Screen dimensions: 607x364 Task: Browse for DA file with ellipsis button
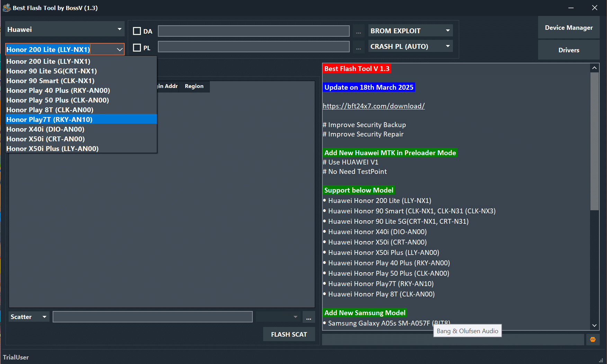click(x=358, y=31)
